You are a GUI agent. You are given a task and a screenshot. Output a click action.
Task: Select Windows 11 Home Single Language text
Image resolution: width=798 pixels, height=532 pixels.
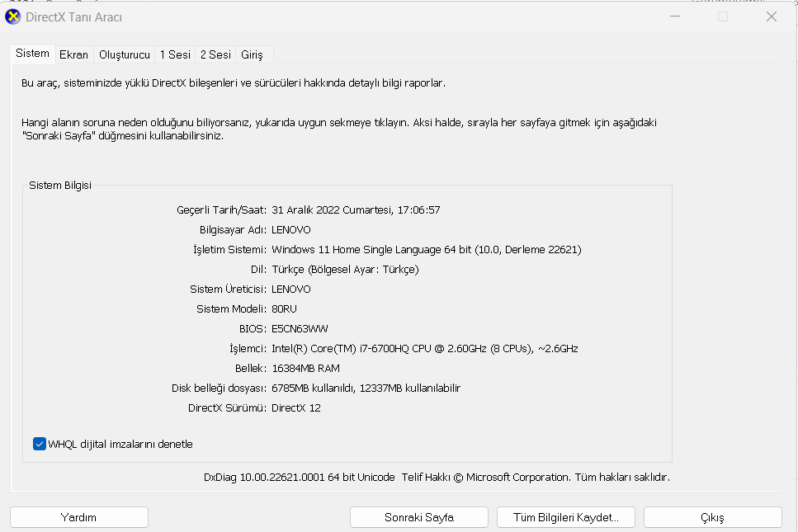click(357, 250)
